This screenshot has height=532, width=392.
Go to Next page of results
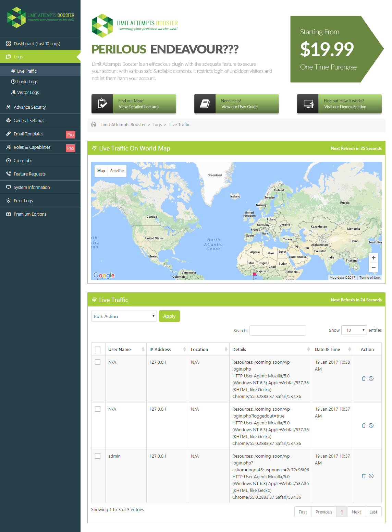coord(356,512)
